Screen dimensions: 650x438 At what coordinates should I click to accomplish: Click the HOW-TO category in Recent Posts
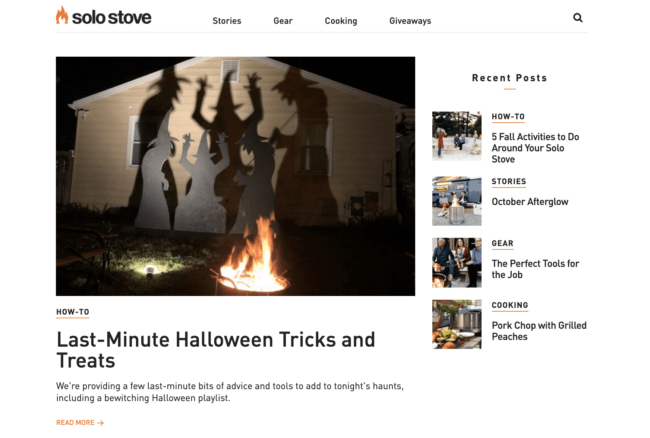(x=508, y=117)
